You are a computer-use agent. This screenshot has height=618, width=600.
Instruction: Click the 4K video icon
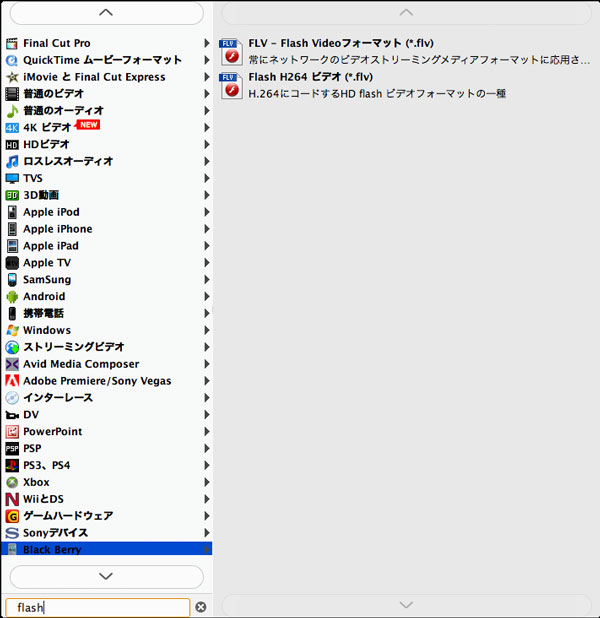tap(12, 128)
